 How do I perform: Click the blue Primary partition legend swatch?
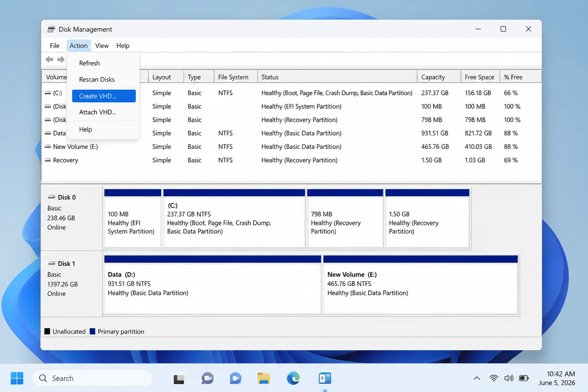click(92, 332)
